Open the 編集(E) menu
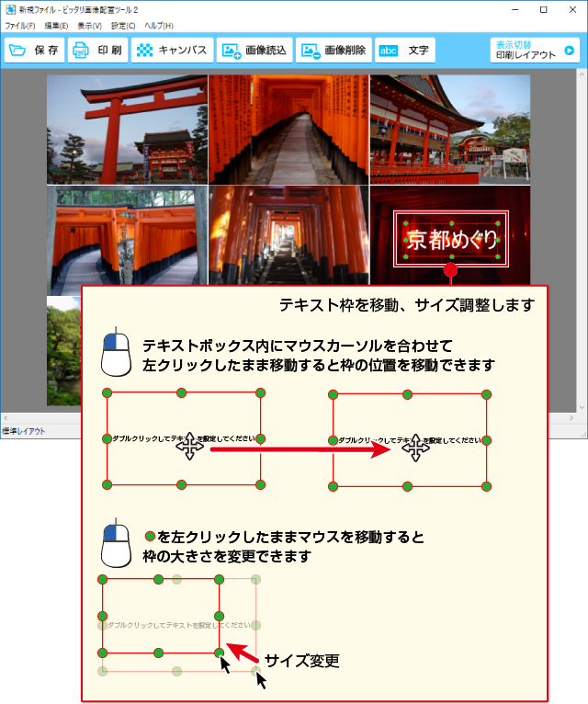The height and width of the screenshot is (704, 588). 56,26
